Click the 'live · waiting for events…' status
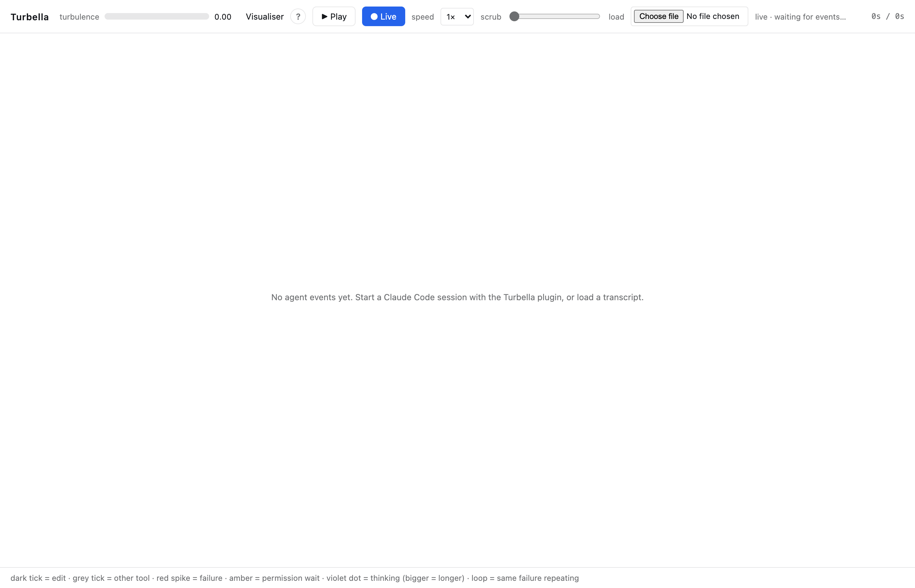This screenshot has height=588, width=915. (x=800, y=17)
